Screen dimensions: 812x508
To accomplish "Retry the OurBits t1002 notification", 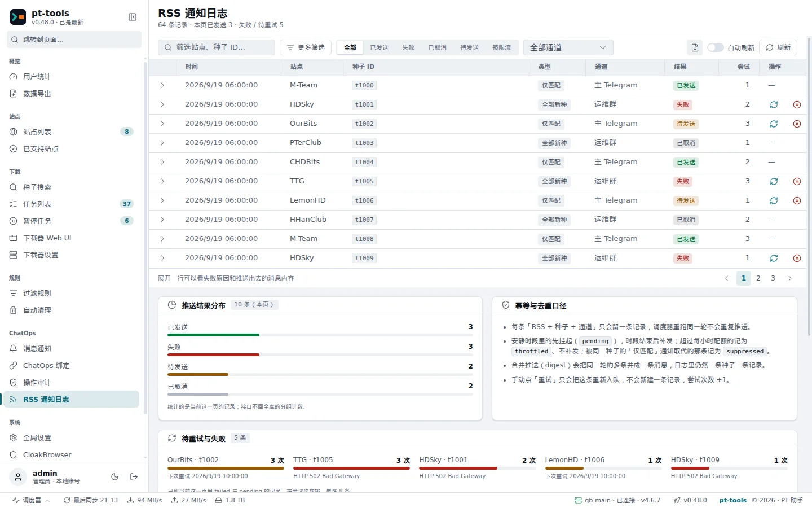I will click(x=774, y=124).
